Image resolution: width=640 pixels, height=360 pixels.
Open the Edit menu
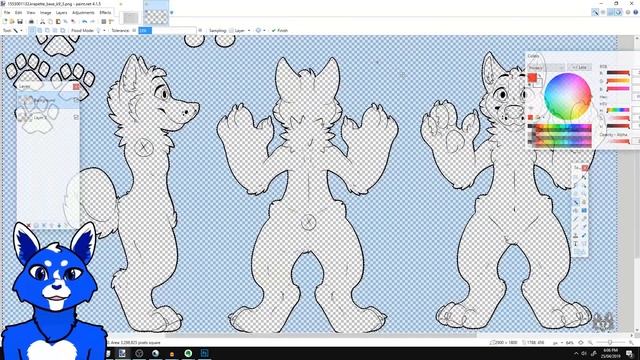pyautogui.click(x=18, y=13)
